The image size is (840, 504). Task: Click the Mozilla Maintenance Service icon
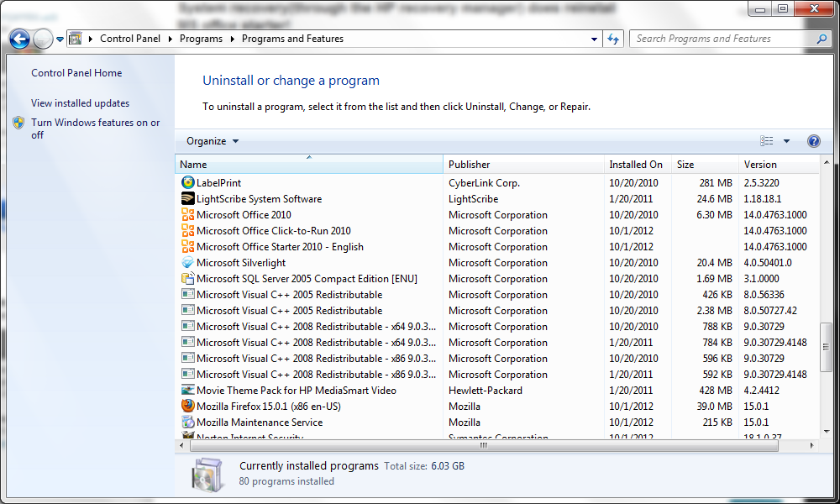pos(187,422)
